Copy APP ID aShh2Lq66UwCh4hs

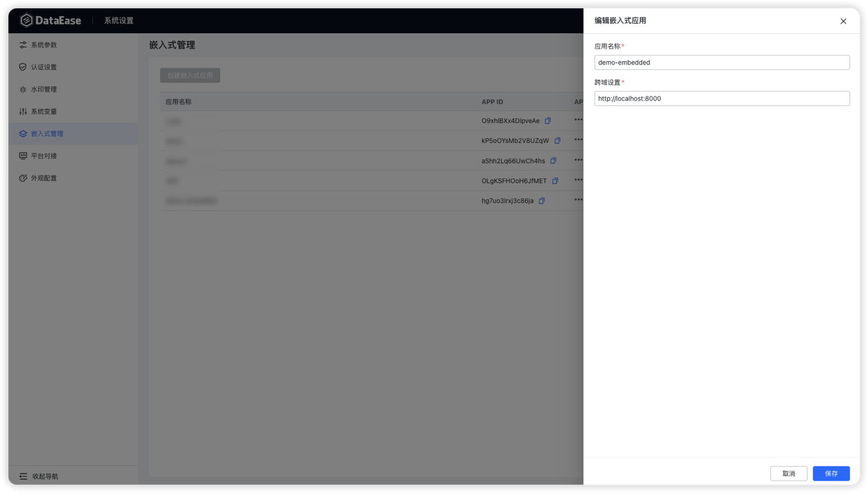[x=553, y=161]
